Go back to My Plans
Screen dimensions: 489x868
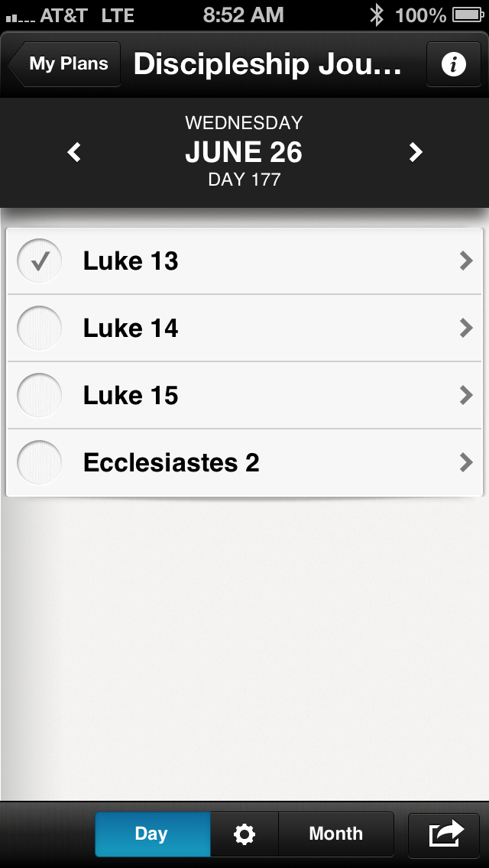(x=66, y=65)
